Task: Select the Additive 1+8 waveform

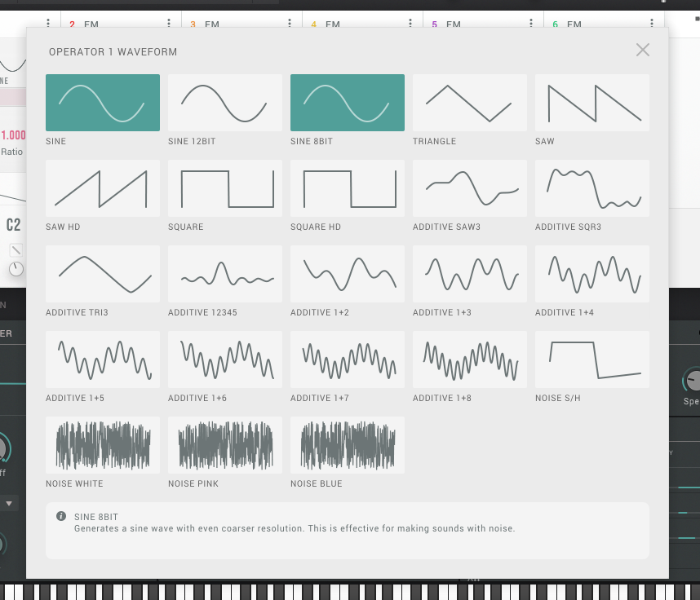Action: pos(470,360)
